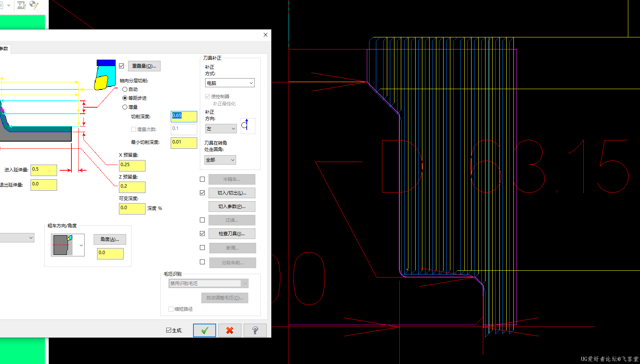Toggle the 增量次数 checkbox
Screen dimensions: 640x364
click(x=133, y=129)
